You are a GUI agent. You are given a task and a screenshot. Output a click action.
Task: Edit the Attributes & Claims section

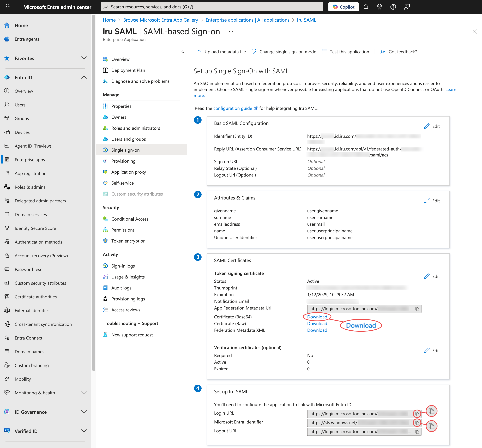[x=432, y=201]
